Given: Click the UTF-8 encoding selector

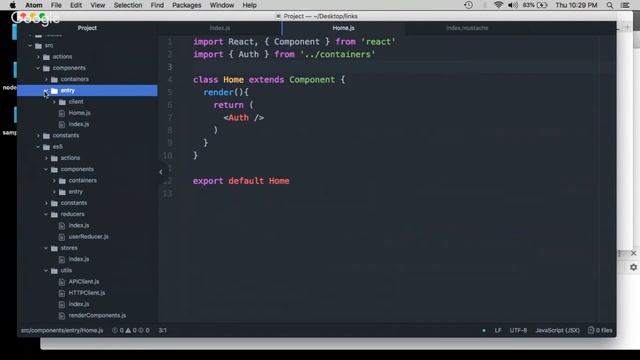Looking at the screenshot, I should coord(518,330).
